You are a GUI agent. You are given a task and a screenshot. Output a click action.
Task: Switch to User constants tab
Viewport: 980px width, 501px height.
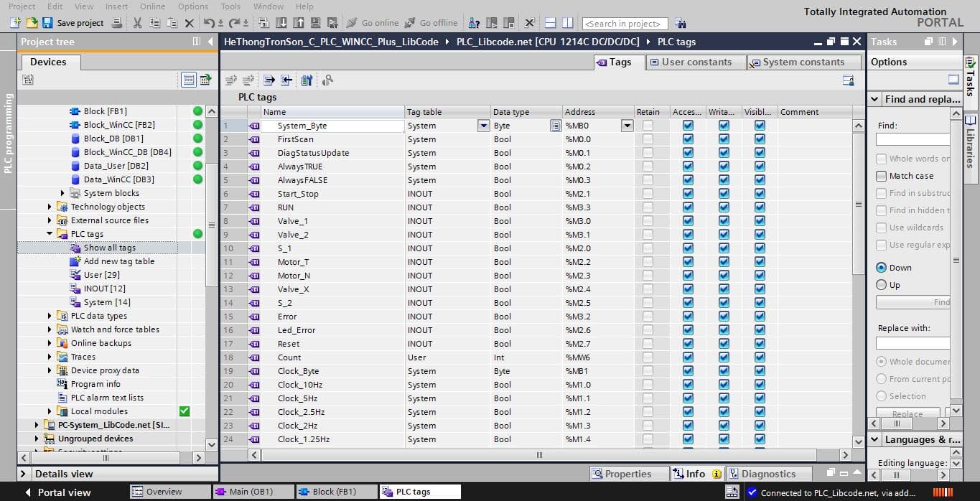point(696,62)
